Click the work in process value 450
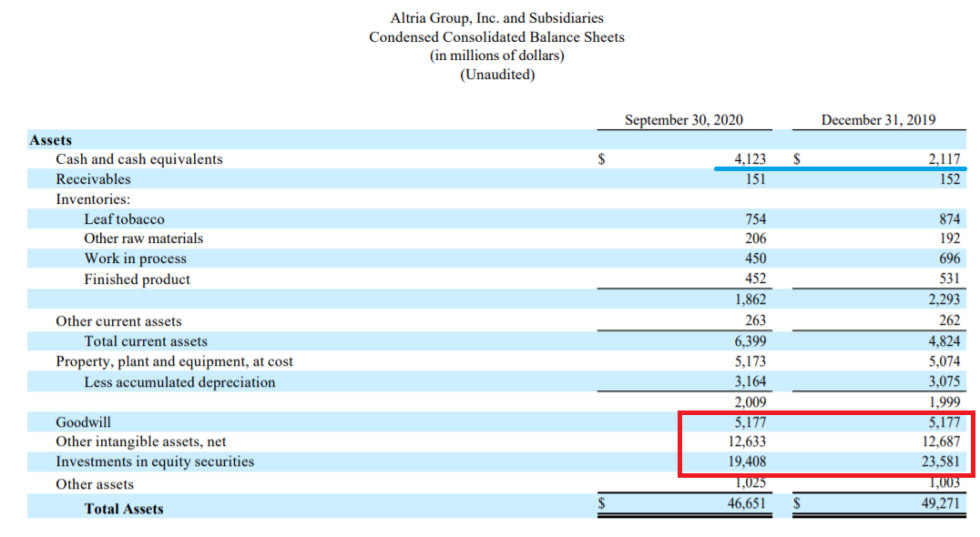Viewport: 980px width, 537px height. (x=756, y=258)
